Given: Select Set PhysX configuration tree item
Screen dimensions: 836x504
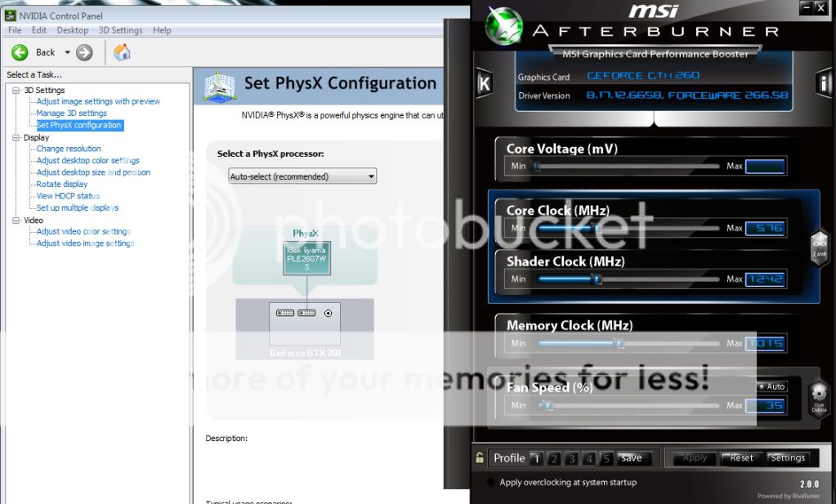Looking at the screenshot, I should click(79, 125).
